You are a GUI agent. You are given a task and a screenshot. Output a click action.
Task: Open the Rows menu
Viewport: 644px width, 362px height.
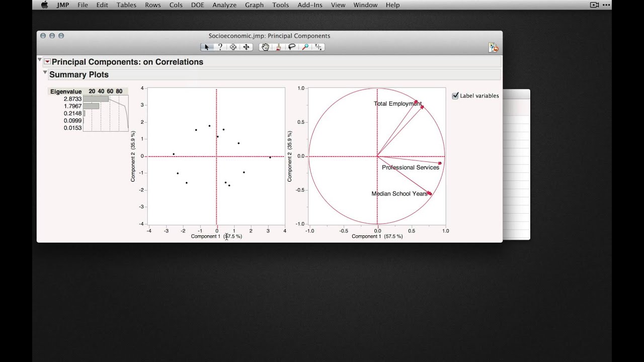click(x=153, y=5)
